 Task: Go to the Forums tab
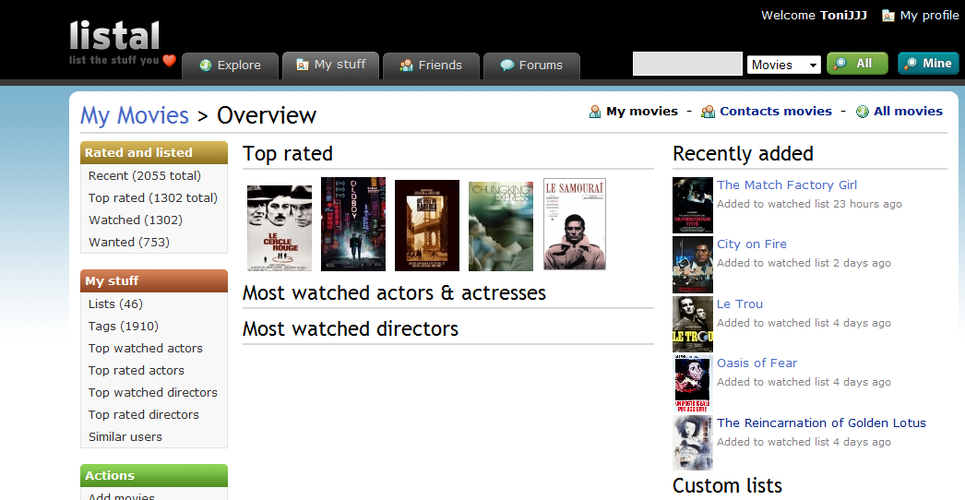pos(532,66)
